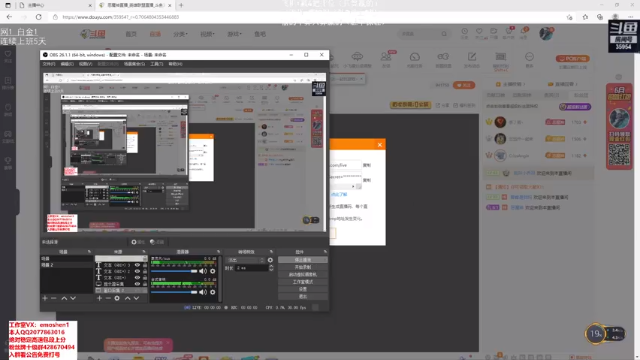The width and height of the screenshot is (640, 360).
Task: Undock the audio mixer panel with its header icon
Action: [x=218, y=252]
